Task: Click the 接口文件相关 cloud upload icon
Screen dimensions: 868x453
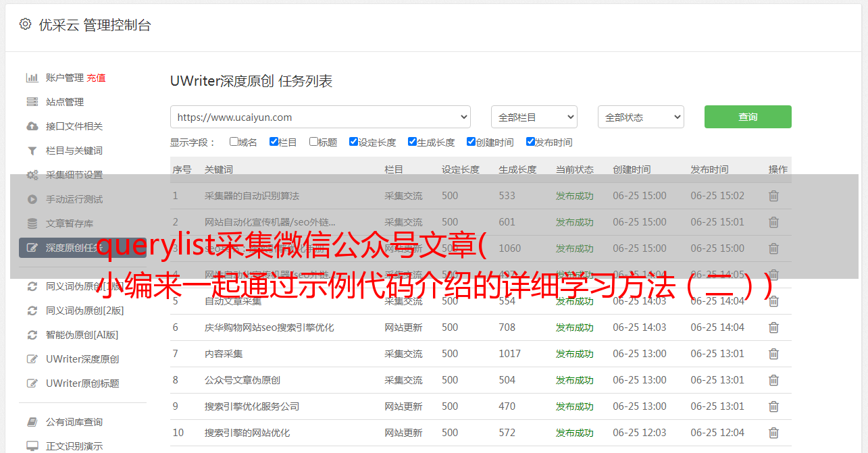Action: (32, 126)
